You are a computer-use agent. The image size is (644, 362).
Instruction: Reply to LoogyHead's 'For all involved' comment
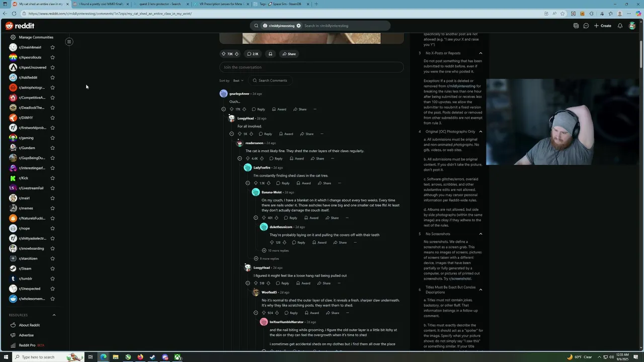(x=265, y=134)
